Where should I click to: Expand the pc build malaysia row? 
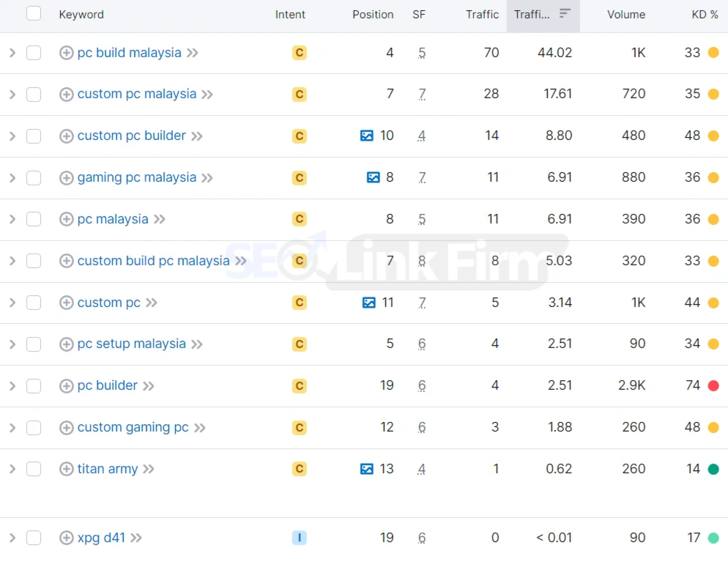point(12,53)
